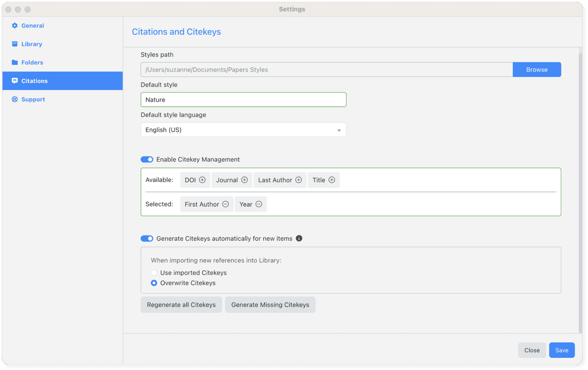Select Use imported Citekeys option
The image size is (588, 370).
(154, 272)
